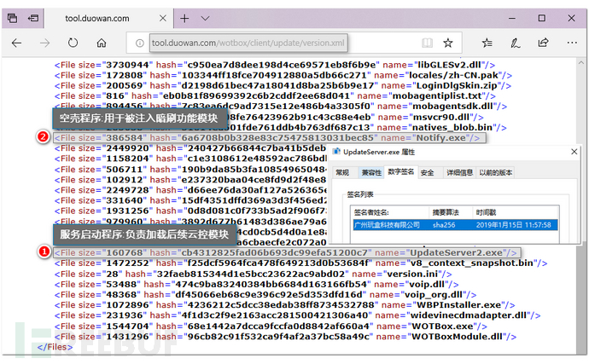The image size is (589, 364).
Task: Switch to the 常规 tab
Action: point(342,172)
